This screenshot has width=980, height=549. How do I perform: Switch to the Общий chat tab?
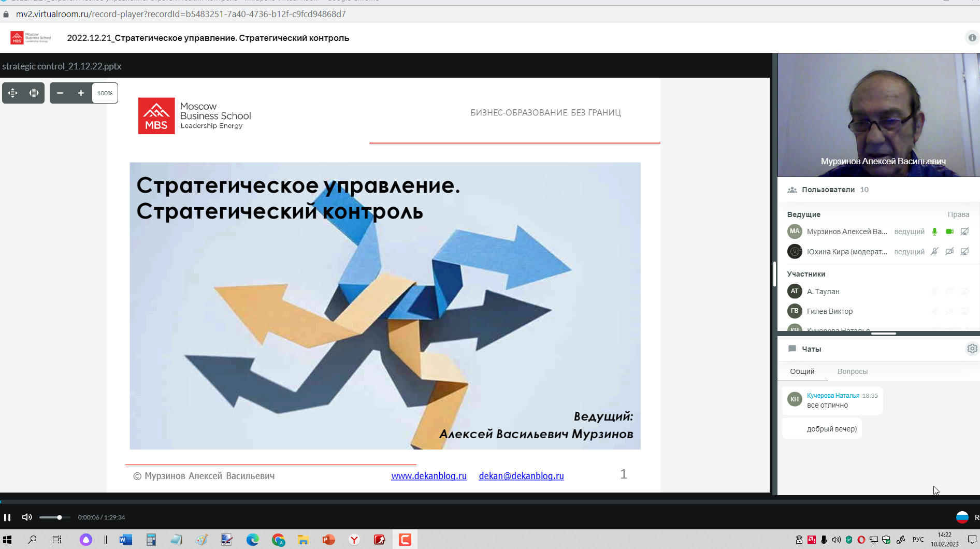tap(802, 371)
